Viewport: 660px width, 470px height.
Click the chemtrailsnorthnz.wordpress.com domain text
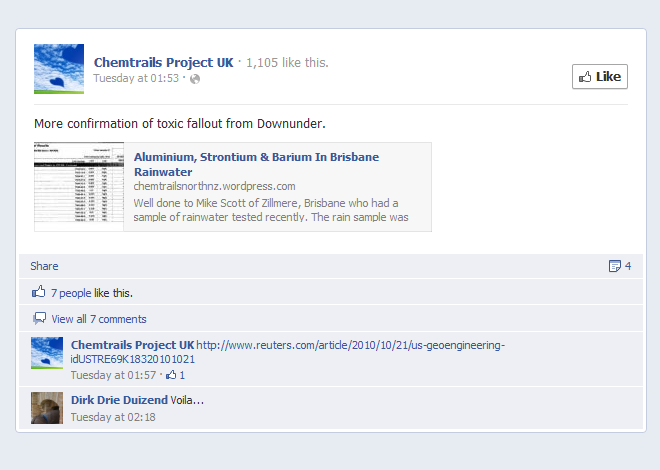click(214, 186)
